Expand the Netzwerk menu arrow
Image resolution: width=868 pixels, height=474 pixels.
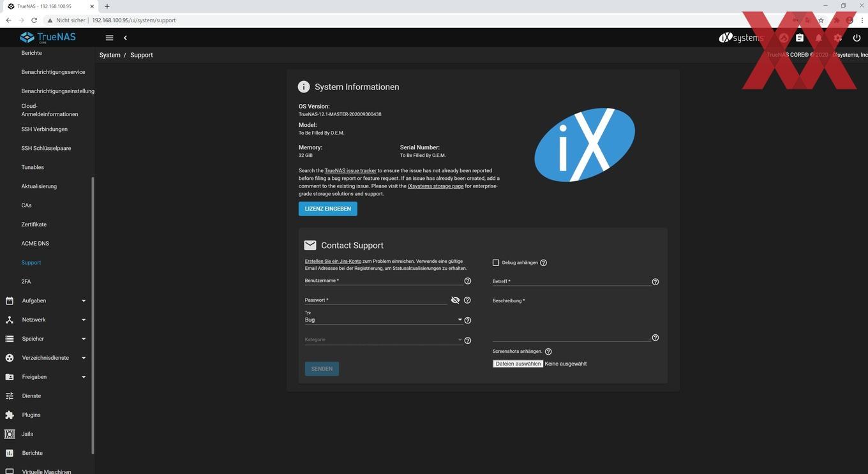tap(84, 320)
